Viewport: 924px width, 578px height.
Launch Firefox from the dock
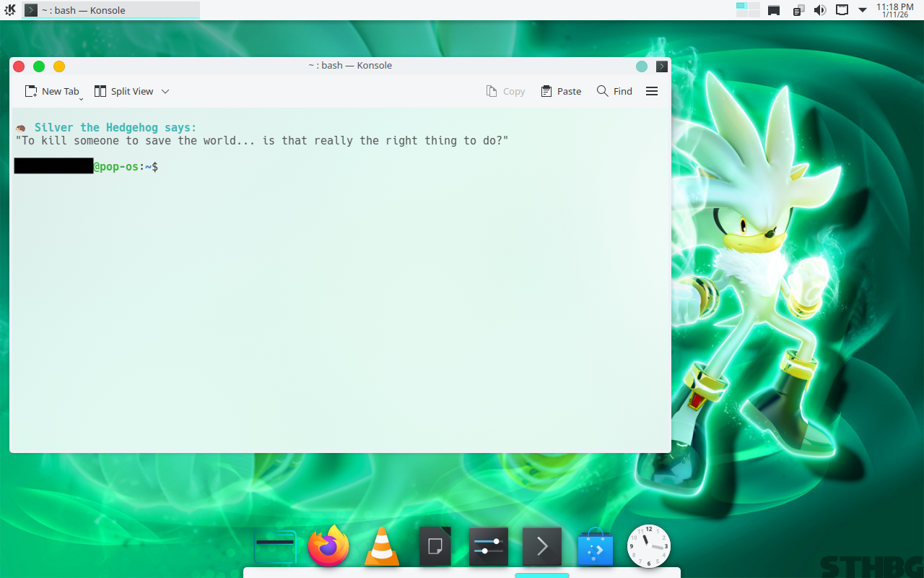[x=328, y=546]
